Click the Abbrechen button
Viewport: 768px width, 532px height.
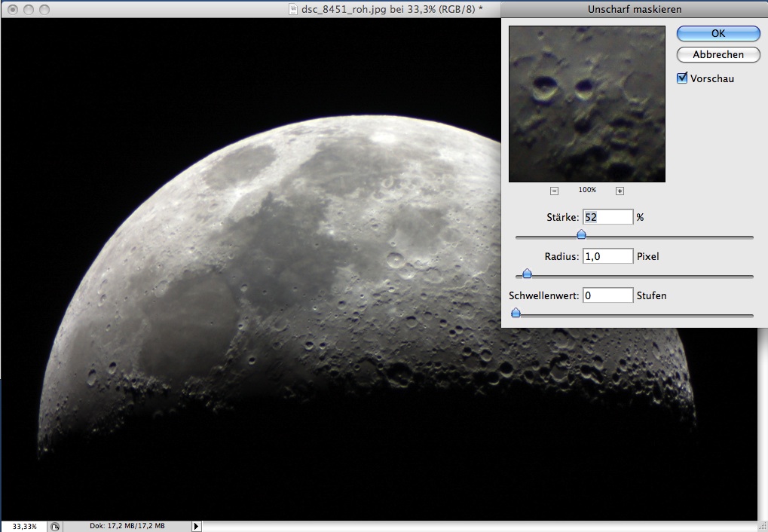pos(718,54)
